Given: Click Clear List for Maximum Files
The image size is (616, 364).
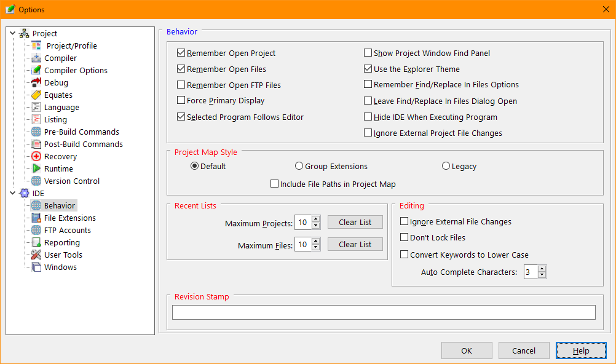Looking at the screenshot, I should click(x=355, y=245).
